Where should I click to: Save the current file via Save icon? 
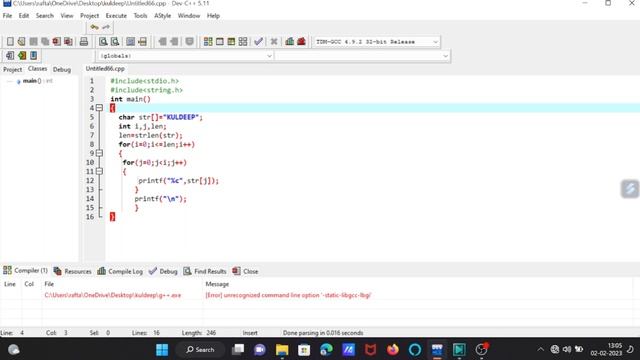tap(33, 42)
